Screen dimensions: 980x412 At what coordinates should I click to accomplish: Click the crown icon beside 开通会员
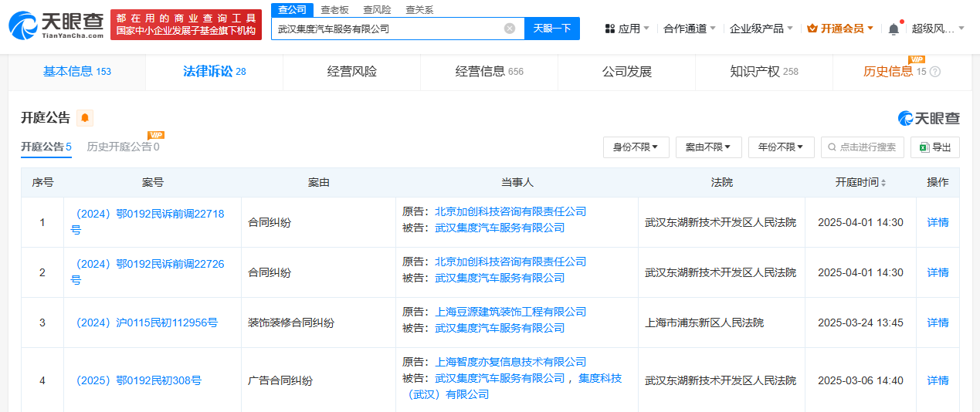coord(812,29)
